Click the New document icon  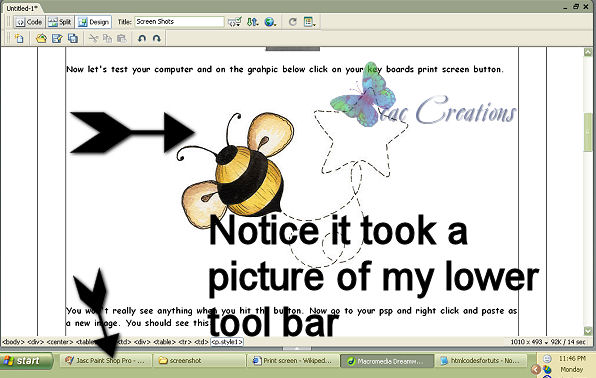(x=19, y=38)
